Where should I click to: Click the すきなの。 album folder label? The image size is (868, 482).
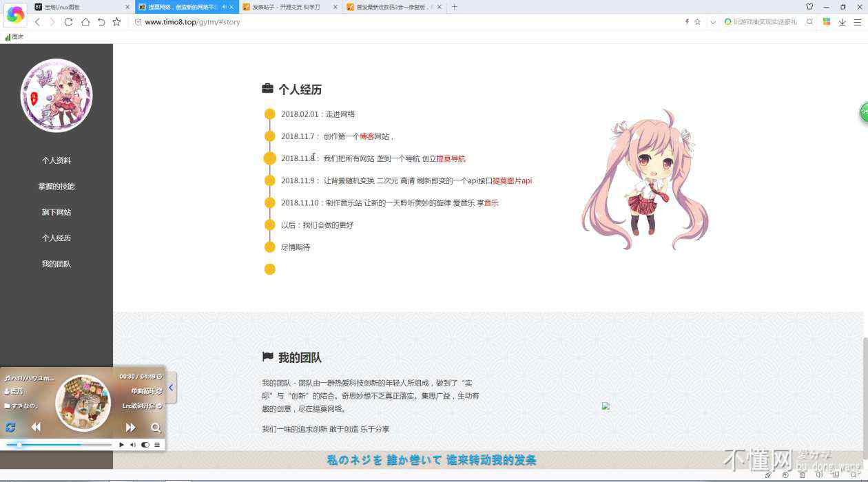21,406
